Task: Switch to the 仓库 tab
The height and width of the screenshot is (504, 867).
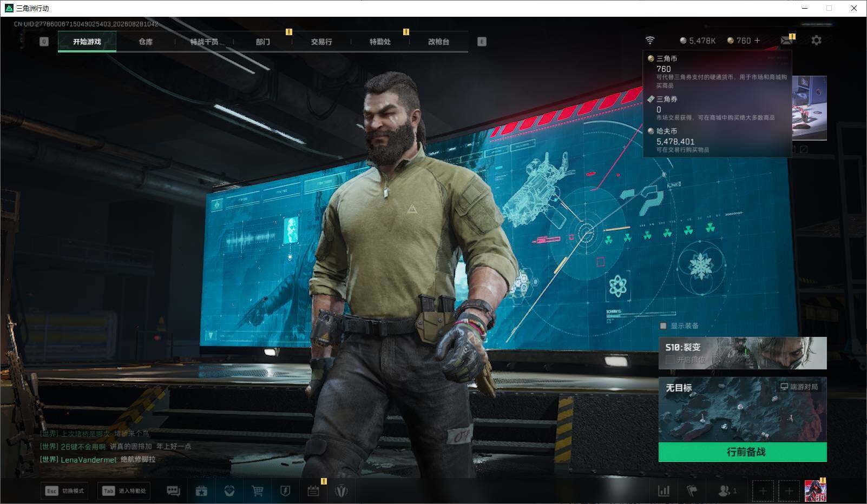Action: point(146,42)
